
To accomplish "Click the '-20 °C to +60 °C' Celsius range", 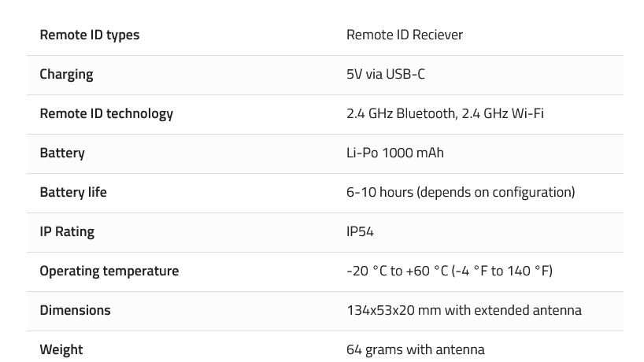I will 397,271.
